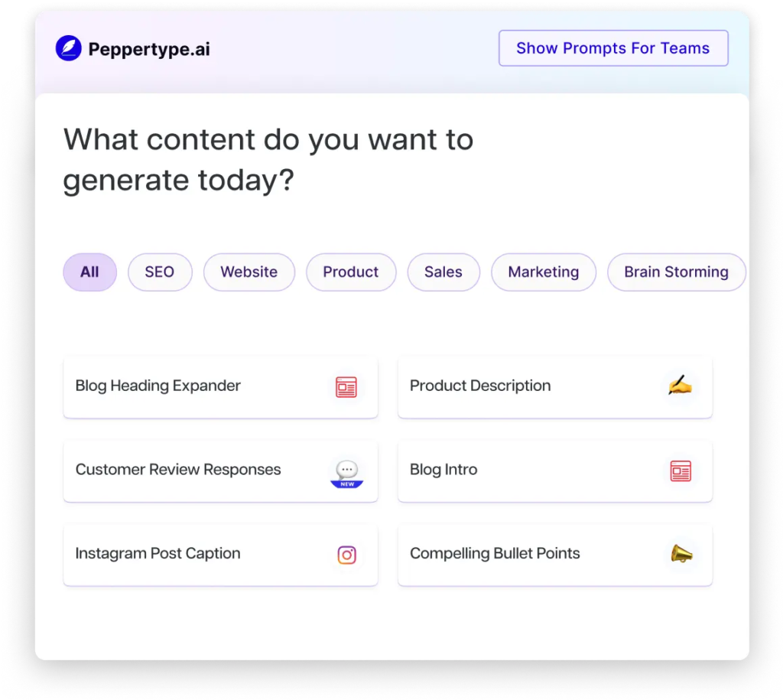
Task: Click the Peppertype.ai brand name text
Action: pyautogui.click(x=149, y=50)
